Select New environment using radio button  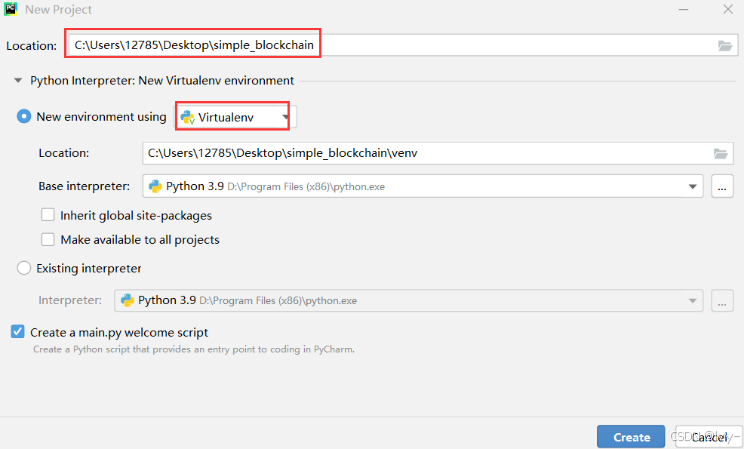pyautogui.click(x=24, y=116)
